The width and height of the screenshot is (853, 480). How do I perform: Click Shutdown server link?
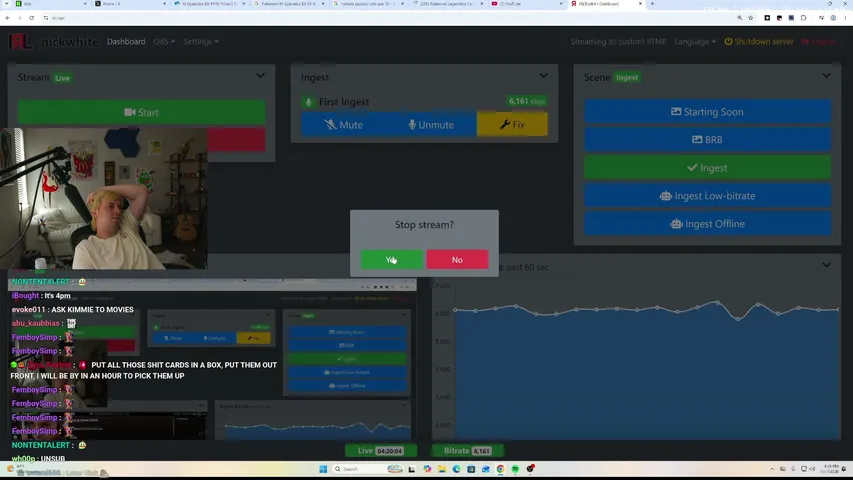(x=759, y=41)
